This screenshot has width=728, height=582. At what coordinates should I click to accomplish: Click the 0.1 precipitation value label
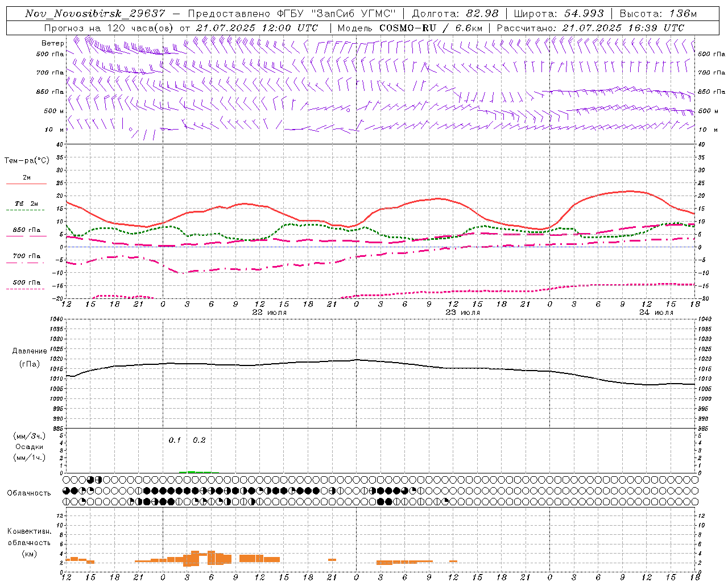[175, 440]
